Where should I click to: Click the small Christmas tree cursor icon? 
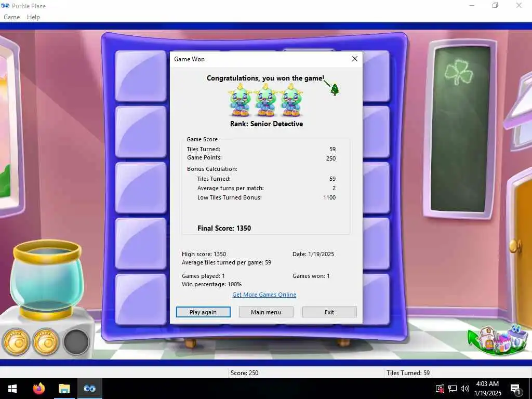[335, 89]
